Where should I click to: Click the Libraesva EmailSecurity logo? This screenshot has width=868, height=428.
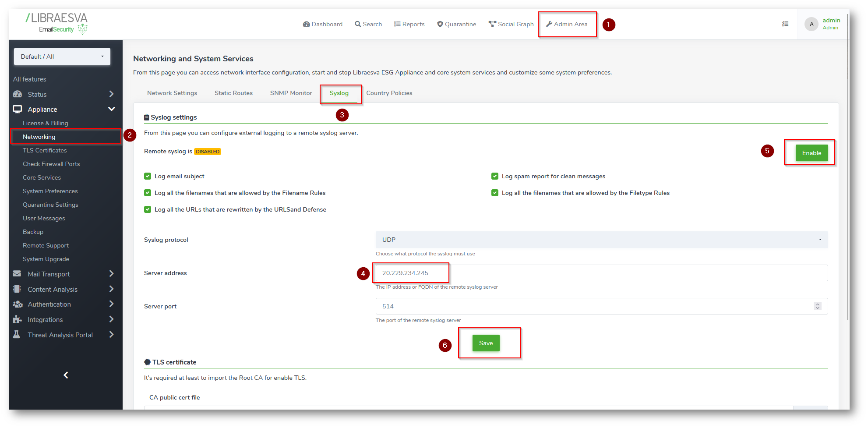point(56,24)
